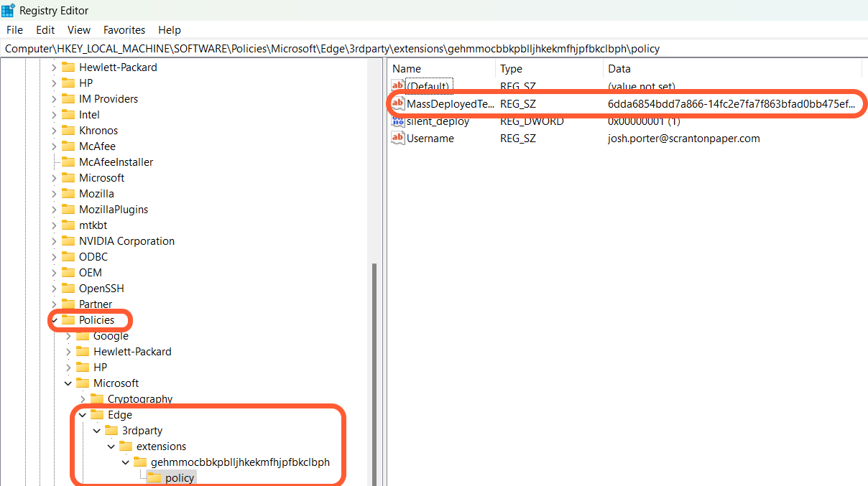This screenshot has height=486, width=868.
Task: Collapse the Edge key in tree
Action: pos(83,415)
